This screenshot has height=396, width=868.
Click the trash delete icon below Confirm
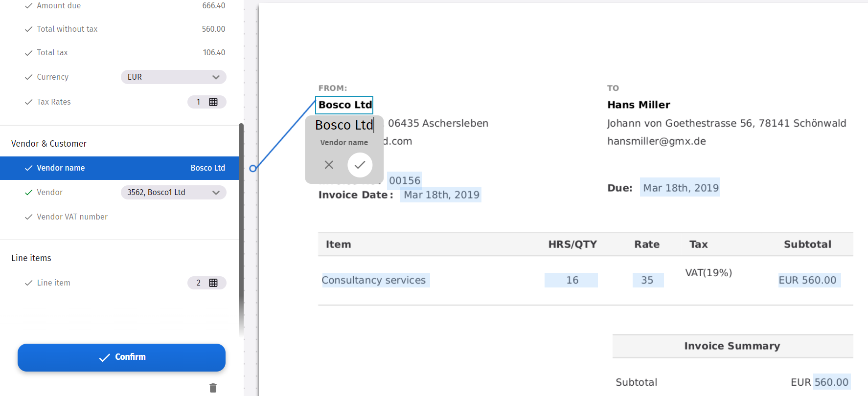(x=213, y=388)
